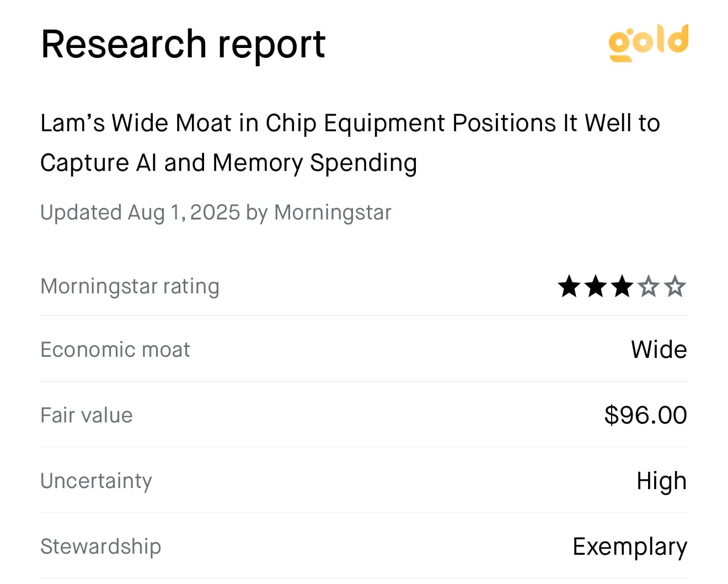Select the Morningstar rating label
This screenshot has width=728, height=584.
(130, 287)
